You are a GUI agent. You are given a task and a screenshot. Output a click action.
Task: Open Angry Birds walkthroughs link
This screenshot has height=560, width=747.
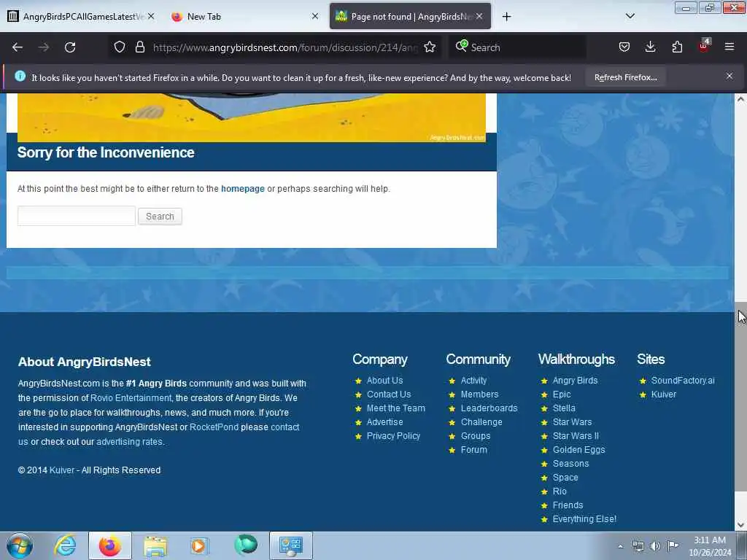click(x=575, y=381)
